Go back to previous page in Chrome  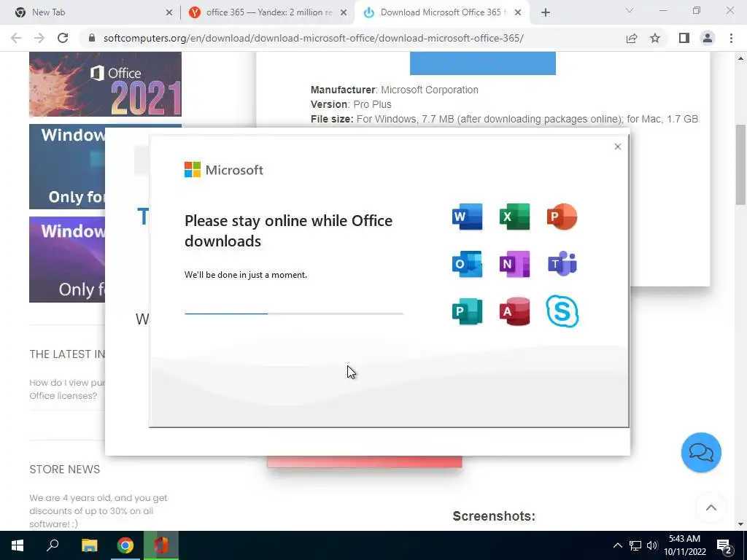(16, 38)
